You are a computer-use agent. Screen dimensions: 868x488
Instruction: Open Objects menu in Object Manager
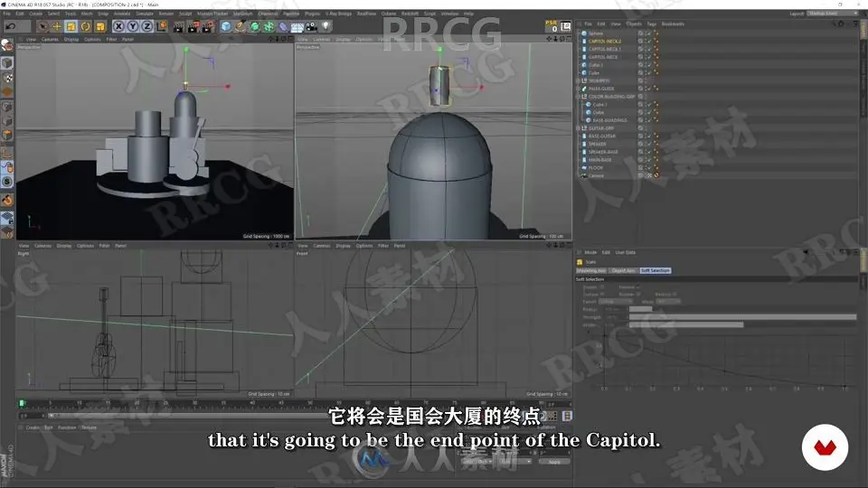click(634, 23)
